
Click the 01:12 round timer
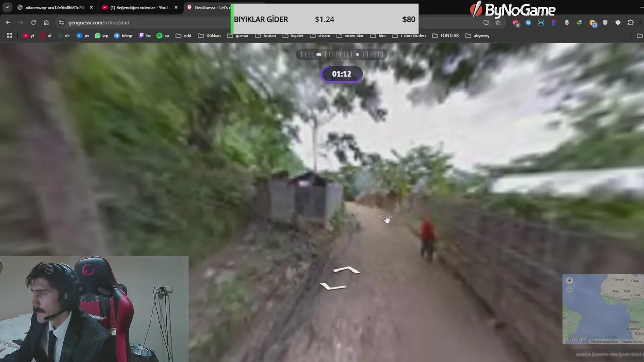click(x=342, y=74)
